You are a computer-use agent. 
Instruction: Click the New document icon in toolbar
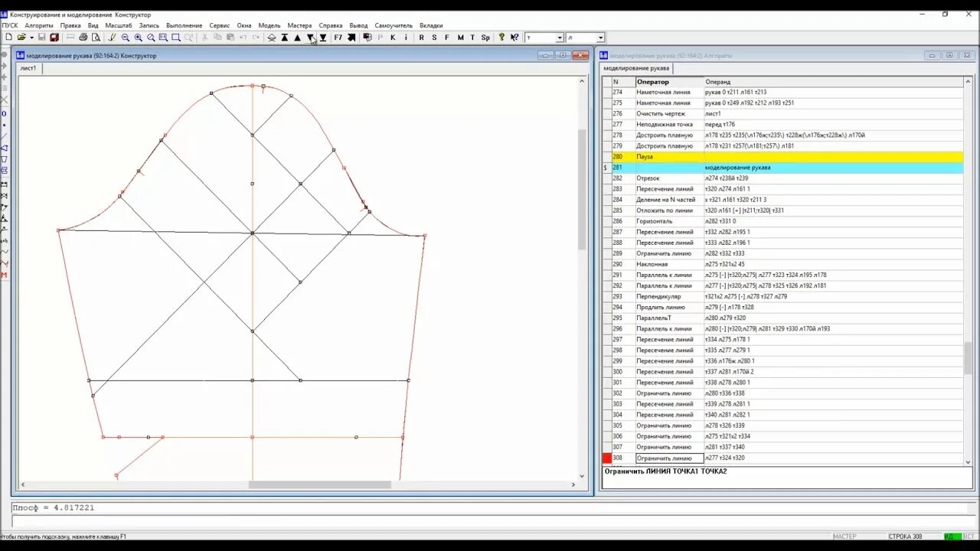pos(8,37)
